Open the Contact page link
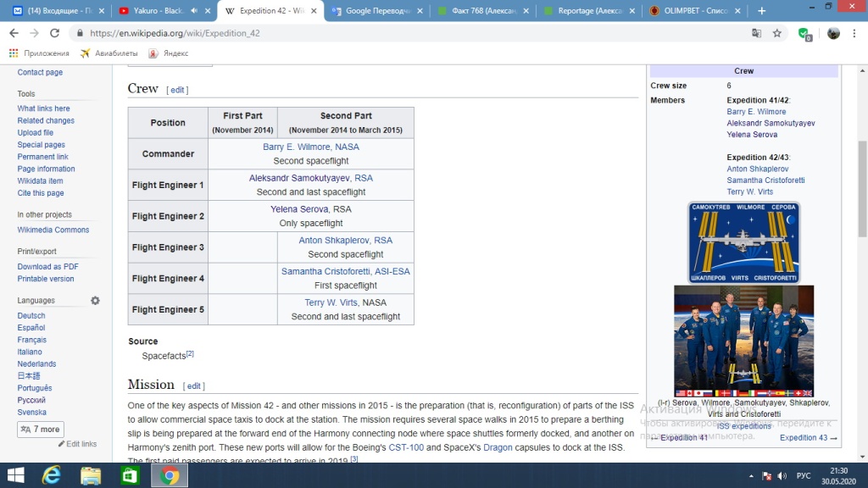Screen dimensions: 868x488 [x=40, y=73]
